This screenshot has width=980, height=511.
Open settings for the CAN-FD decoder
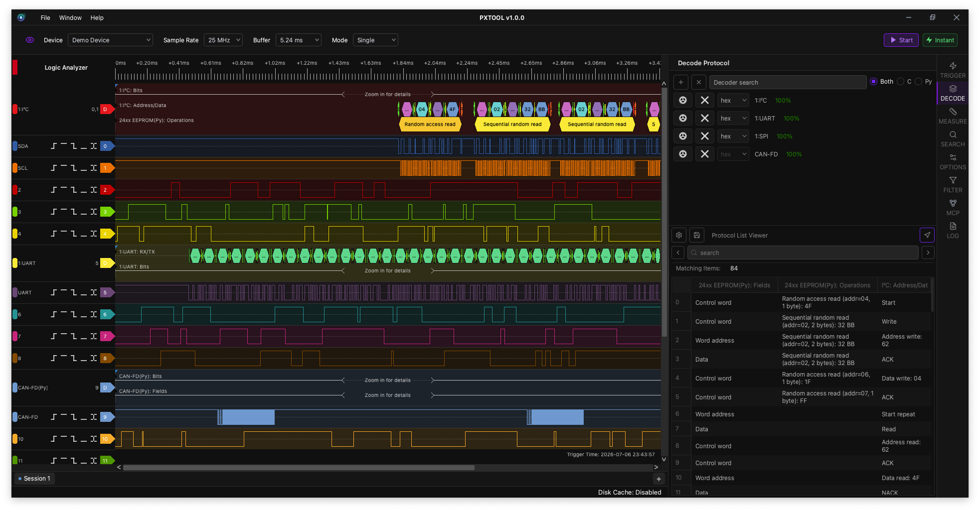pyautogui.click(x=683, y=154)
